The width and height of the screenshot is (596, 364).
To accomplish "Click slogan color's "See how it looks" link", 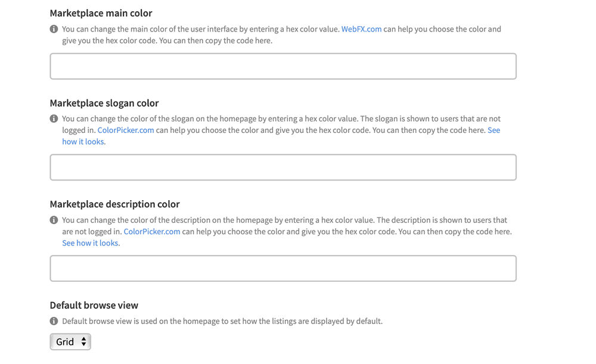I will click(83, 142).
